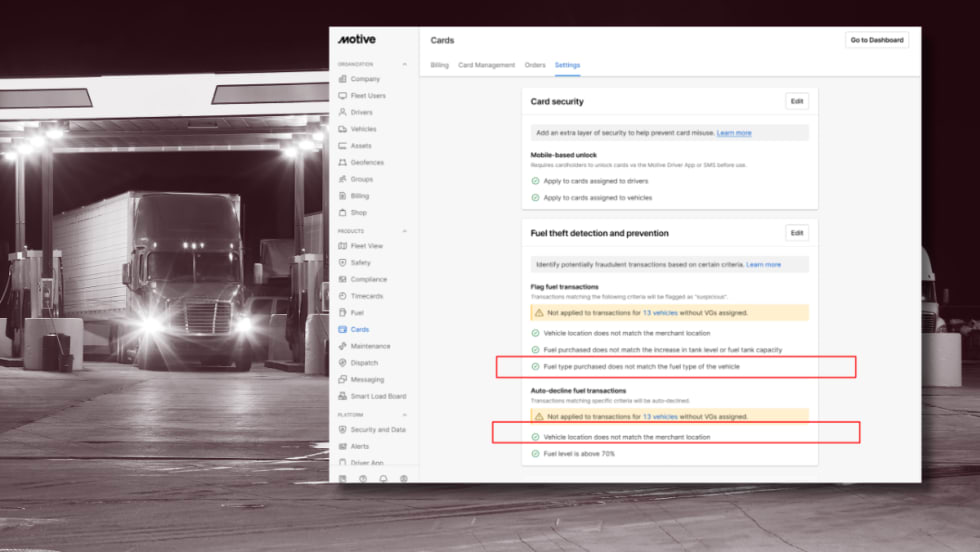Collapse the Products sidebar section

coord(404,231)
